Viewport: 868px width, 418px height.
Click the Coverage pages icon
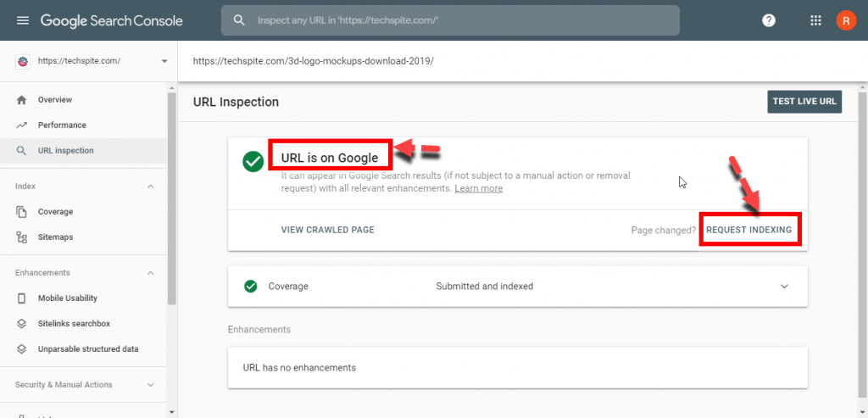pyautogui.click(x=21, y=211)
